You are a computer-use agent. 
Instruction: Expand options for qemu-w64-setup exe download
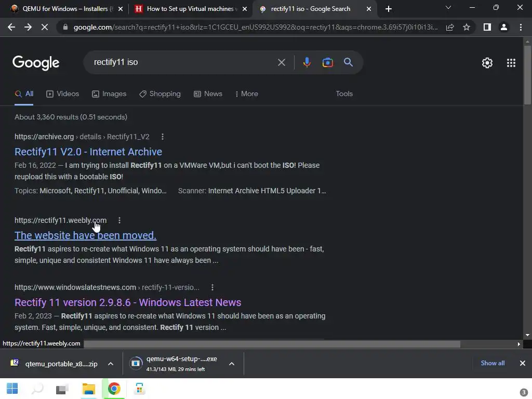(x=232, y=364)
